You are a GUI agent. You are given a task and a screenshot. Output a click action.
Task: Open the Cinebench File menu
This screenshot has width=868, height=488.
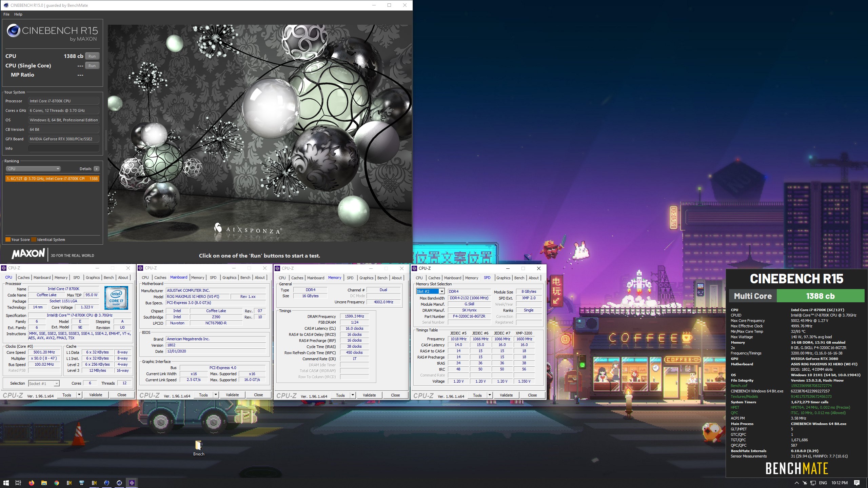[6, 14]
